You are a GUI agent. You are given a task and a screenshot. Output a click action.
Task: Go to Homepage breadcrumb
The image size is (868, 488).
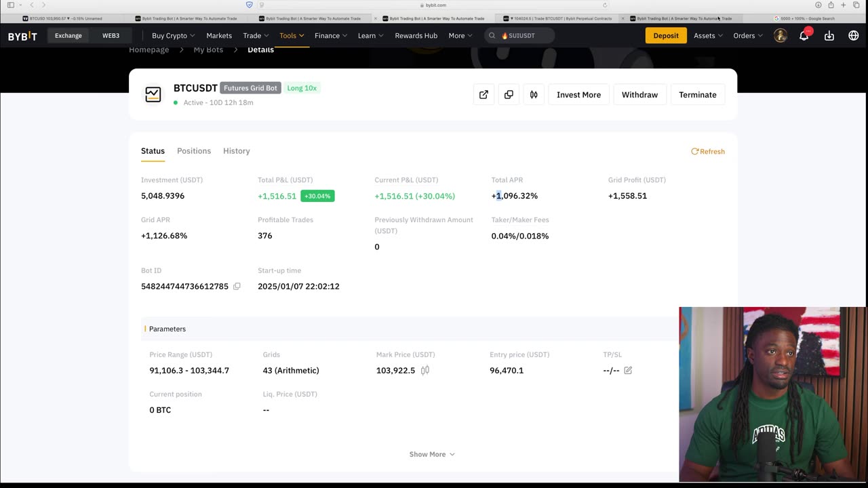(x=149, y=50)
